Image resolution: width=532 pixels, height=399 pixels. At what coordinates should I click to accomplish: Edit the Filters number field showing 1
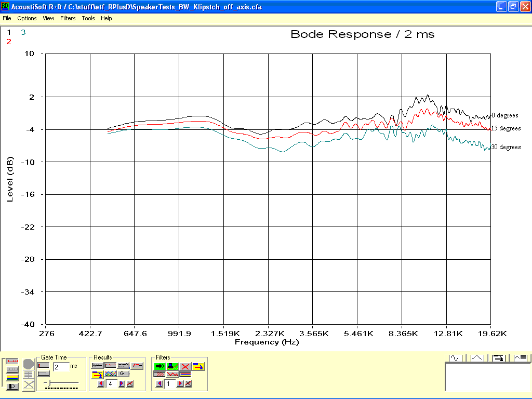click(170, 384)
